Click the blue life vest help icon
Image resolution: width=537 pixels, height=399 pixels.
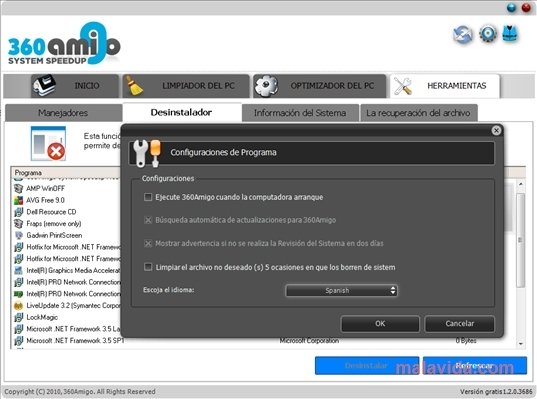510,34
